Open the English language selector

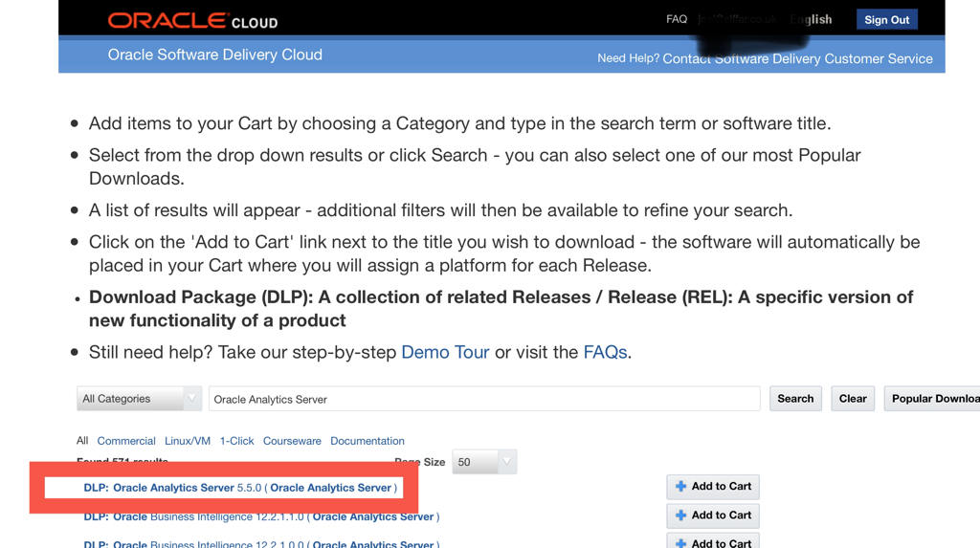[811, 19]
